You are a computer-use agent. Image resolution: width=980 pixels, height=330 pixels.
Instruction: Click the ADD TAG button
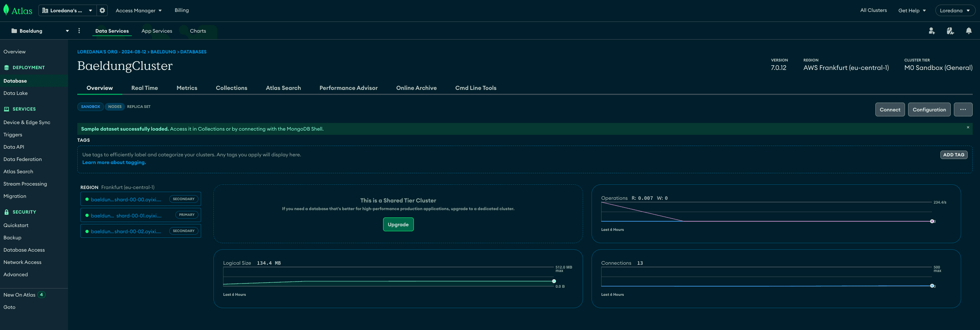(x=954, y=155)
